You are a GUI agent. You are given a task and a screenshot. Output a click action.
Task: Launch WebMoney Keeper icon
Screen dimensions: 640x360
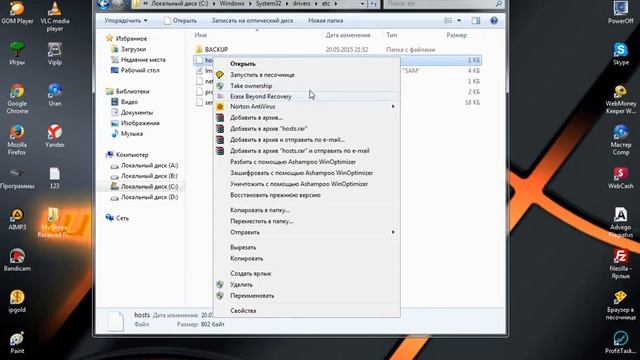coord(620,99)
